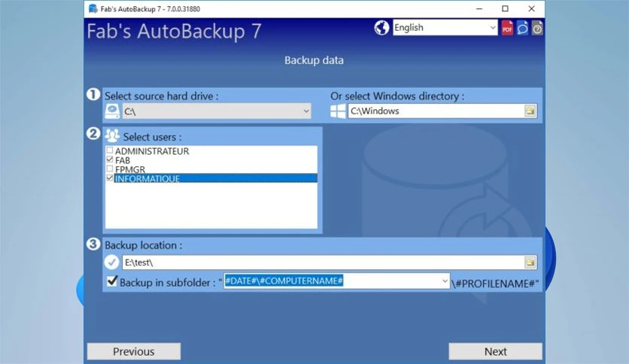The height and width of the screenshot is (364, 629).
Task: Click the gray help icon in header
Action: [x=537, y=28]
